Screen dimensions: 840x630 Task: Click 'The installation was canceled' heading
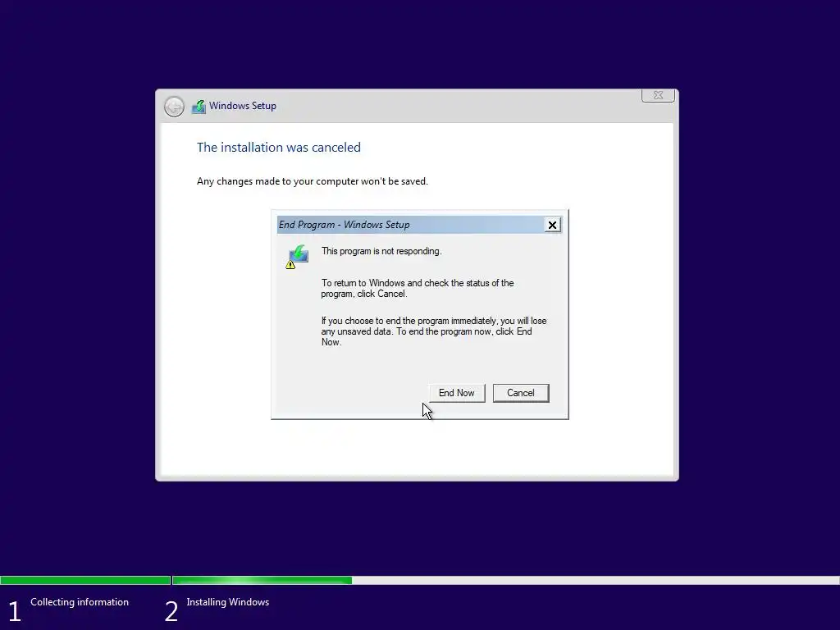(x=279, y=148)
